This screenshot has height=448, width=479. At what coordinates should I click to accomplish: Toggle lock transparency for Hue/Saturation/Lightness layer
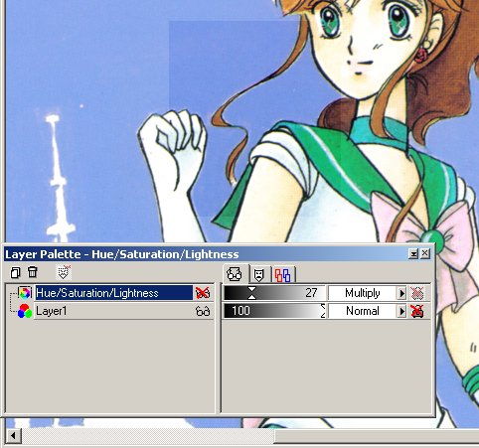pos(417,293)
